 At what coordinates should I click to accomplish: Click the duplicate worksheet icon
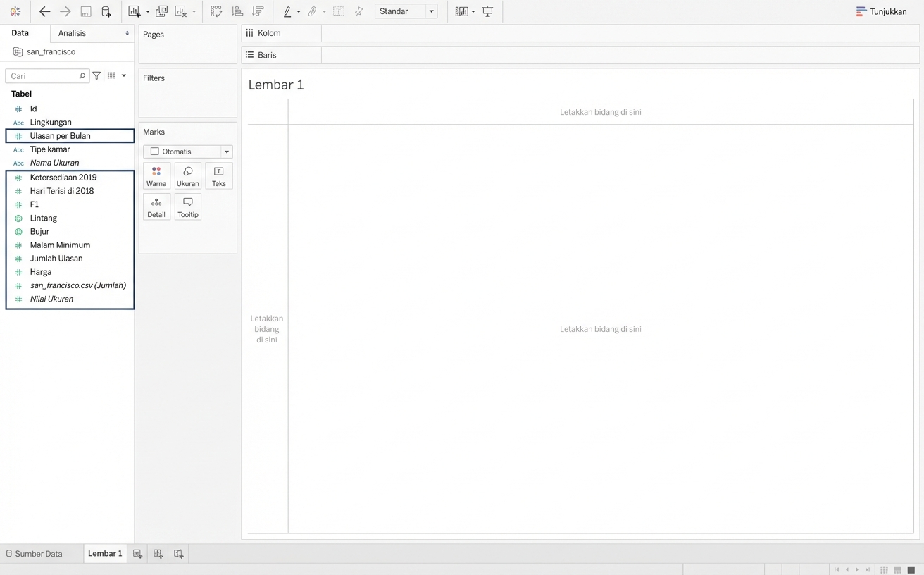(161, 11)
